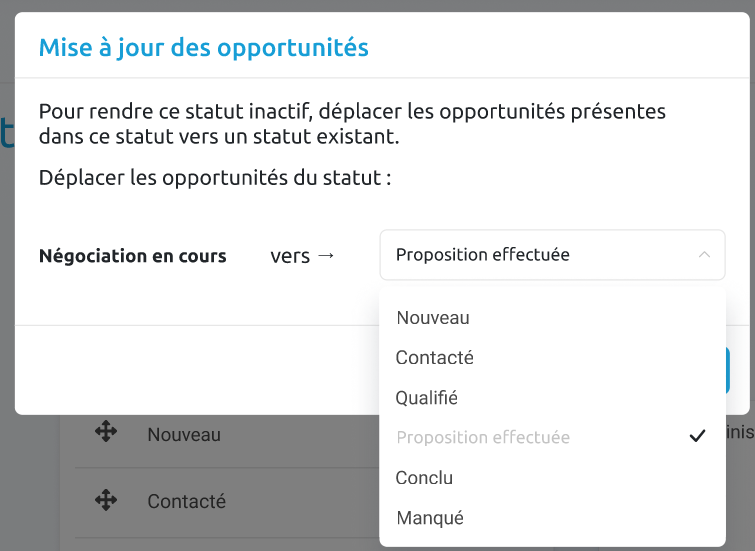
Task: Click the Contacté row in background list
Action: click(227, 502)
